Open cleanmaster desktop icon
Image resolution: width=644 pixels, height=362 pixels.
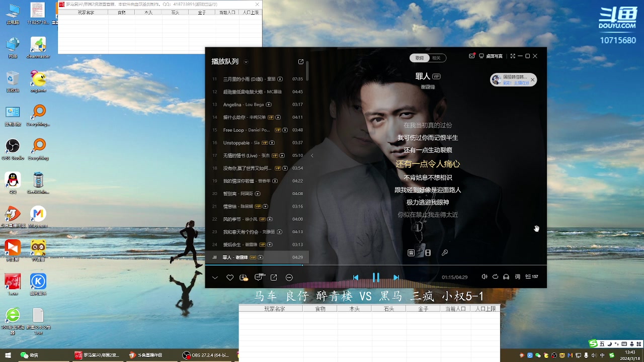click(38, 48)
